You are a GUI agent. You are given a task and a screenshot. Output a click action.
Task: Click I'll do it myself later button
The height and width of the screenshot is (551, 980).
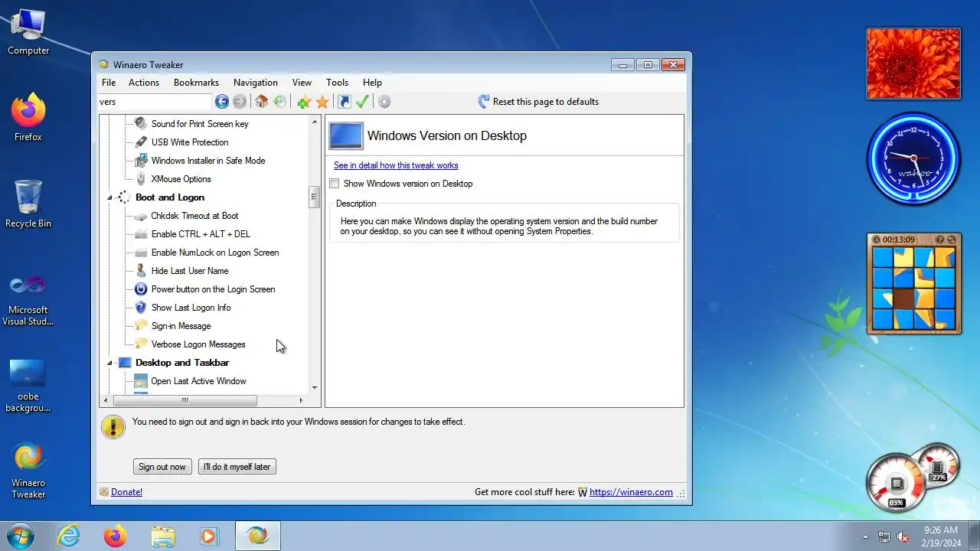pos(237,467)
